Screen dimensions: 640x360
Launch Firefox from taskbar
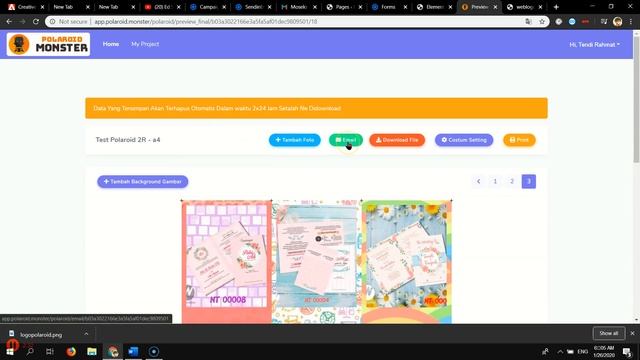tap(71, 351)
